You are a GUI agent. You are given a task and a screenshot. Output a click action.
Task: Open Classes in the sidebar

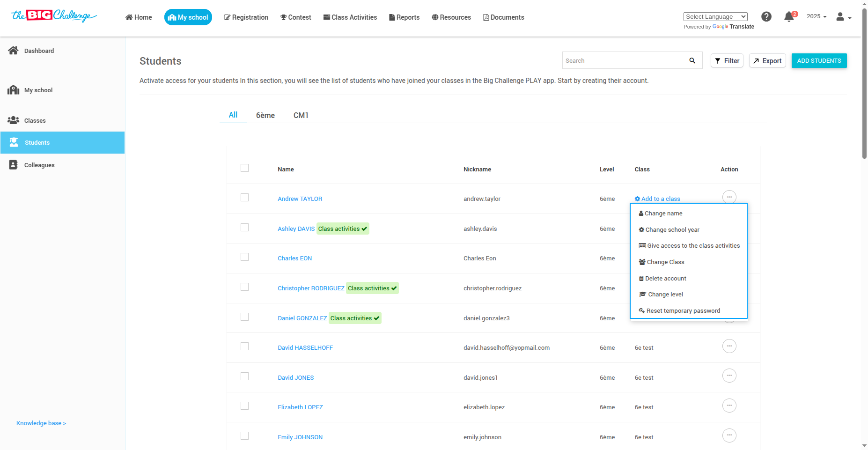[35, 120]
